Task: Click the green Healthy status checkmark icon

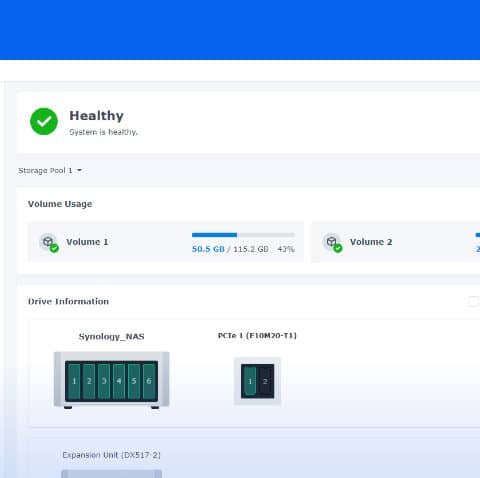Action: [44, 121]
